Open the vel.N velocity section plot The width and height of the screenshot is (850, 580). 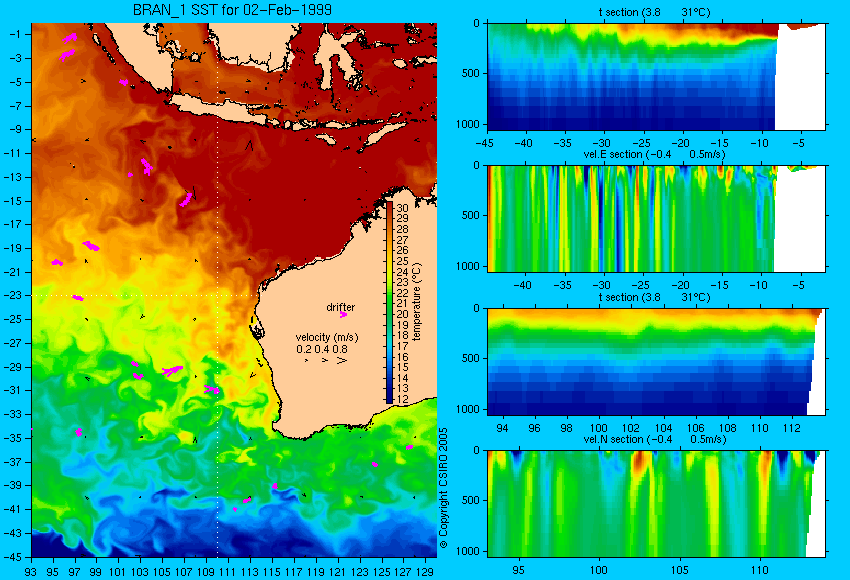656,504
